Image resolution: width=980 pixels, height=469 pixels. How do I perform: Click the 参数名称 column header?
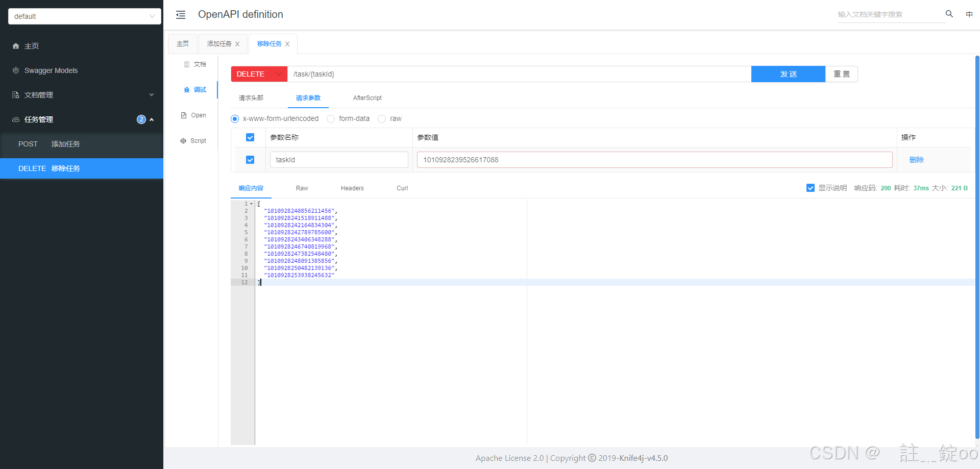click(x=284, y=137)
